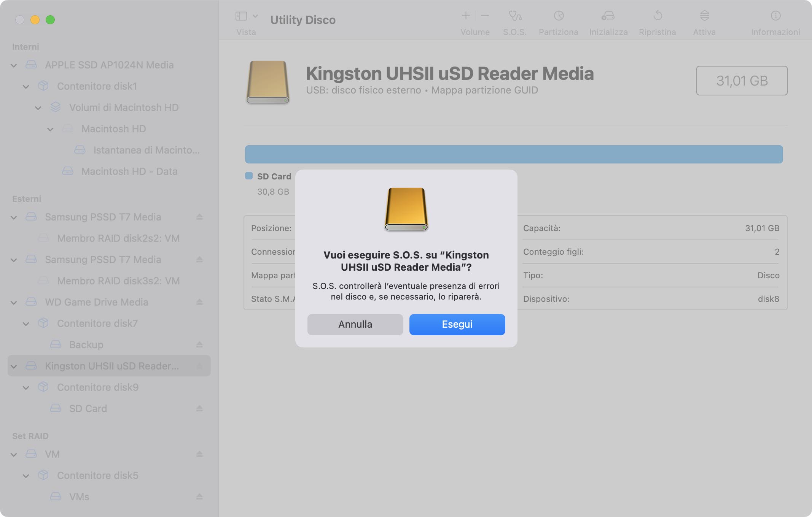Collapse Contenitore disk7 chevron
This screenshot has width=812, height=517.
26,324
